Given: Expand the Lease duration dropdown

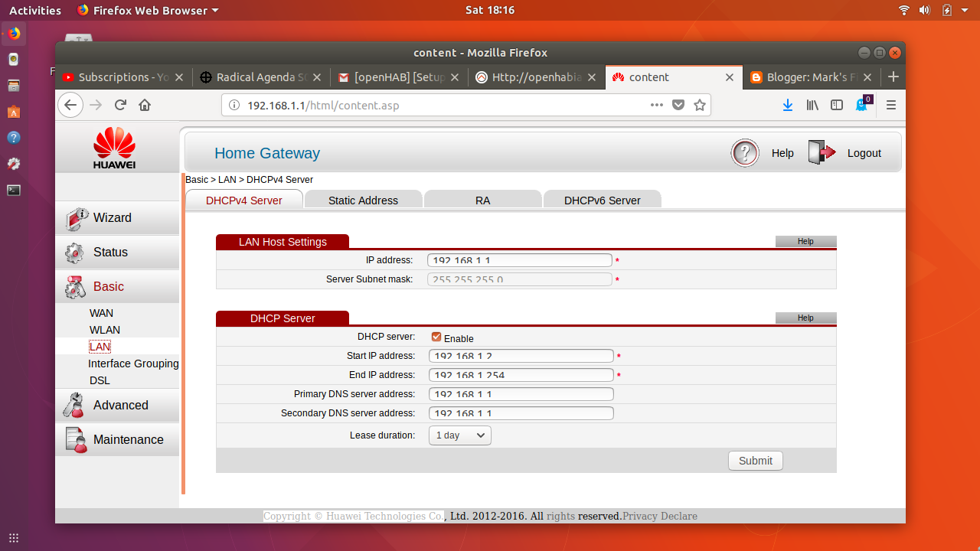Looking at the screenshot, I should [x=459, y=435].
